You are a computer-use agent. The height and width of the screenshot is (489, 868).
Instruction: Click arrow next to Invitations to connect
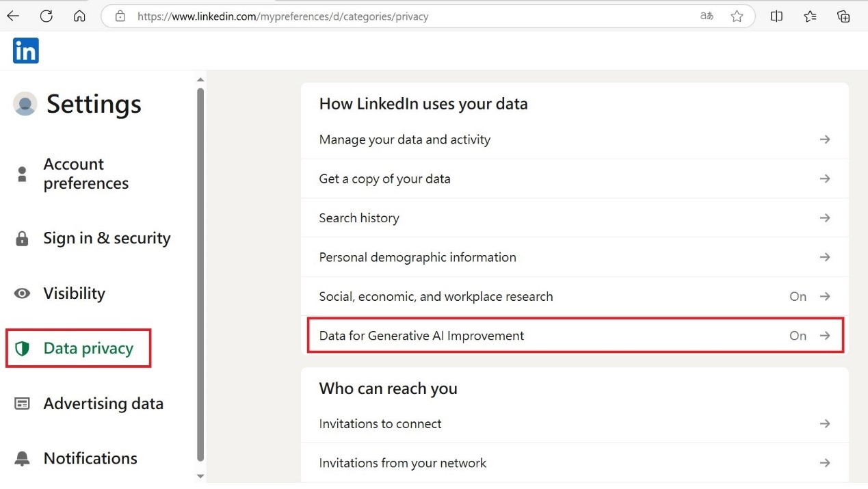825,423
